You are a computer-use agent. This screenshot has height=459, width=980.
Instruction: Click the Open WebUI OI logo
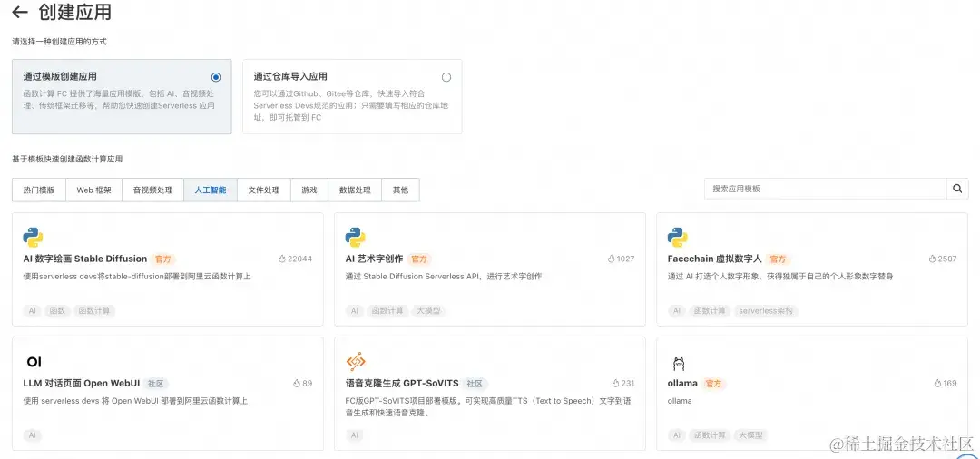click(34, 362)
